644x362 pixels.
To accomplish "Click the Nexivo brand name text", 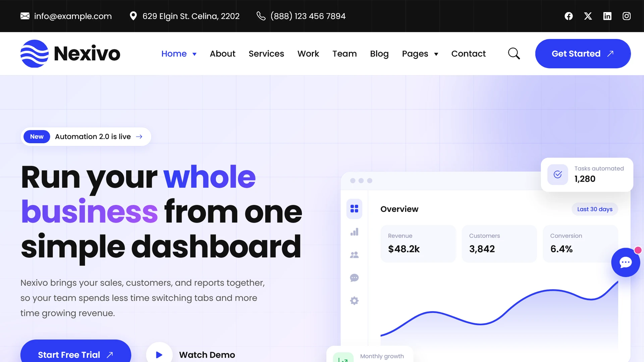I will [x=87, y=54].
